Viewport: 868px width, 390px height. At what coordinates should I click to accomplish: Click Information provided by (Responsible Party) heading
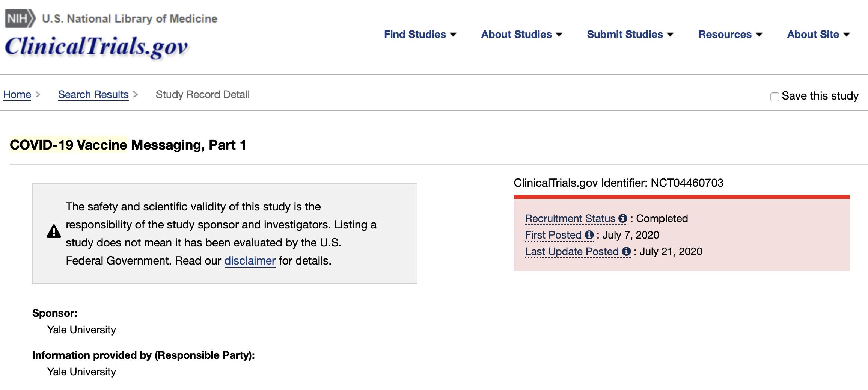[143, 355]
